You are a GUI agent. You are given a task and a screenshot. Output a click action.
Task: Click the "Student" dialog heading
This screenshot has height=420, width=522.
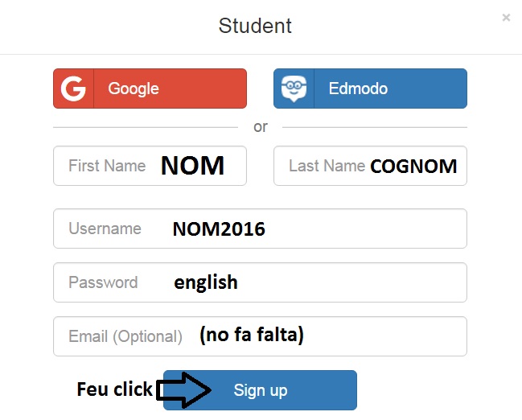255,26
